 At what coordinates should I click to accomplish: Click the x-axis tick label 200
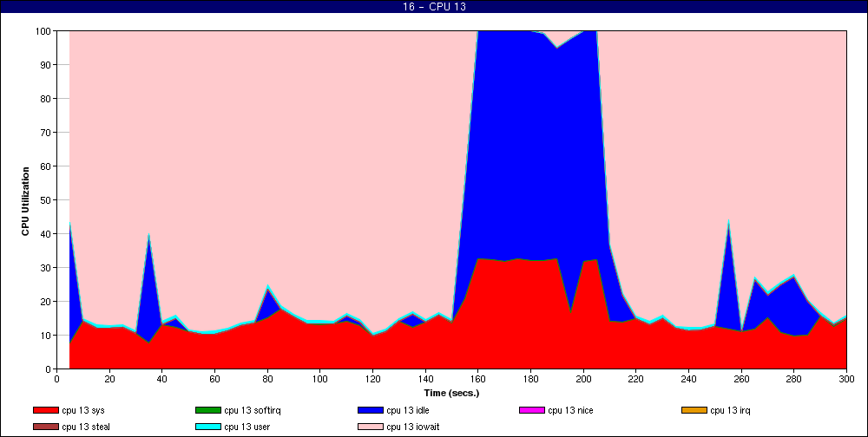583,379
